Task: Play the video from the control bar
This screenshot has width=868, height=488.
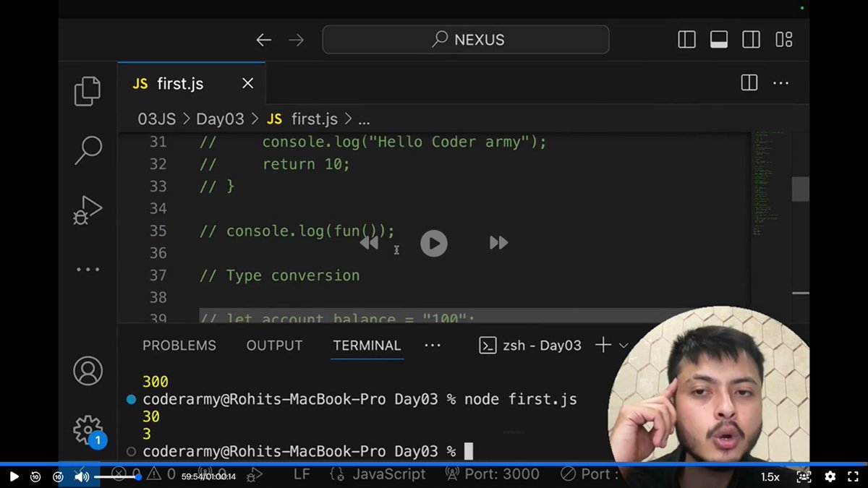Action: click(x=14, y=476)
